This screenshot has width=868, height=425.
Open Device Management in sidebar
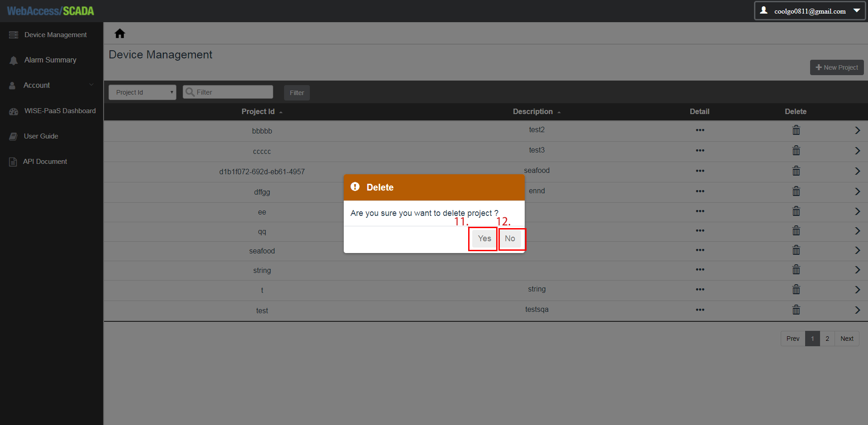(56, 35)
